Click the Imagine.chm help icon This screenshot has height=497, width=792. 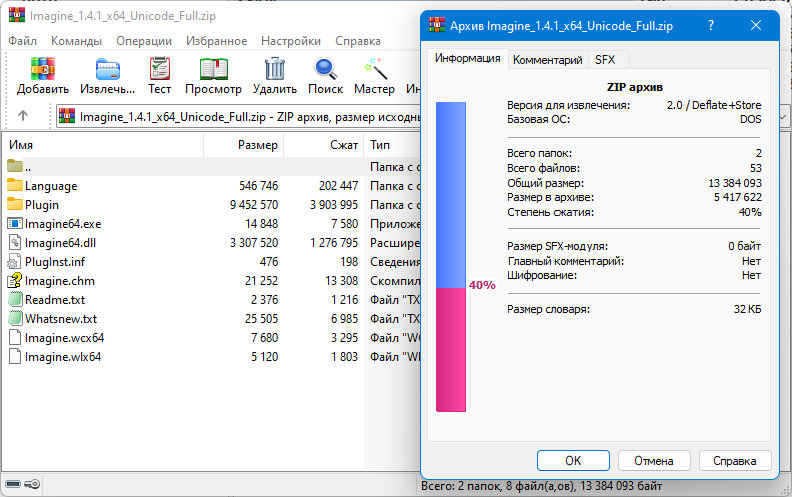[x=15, y=280]
